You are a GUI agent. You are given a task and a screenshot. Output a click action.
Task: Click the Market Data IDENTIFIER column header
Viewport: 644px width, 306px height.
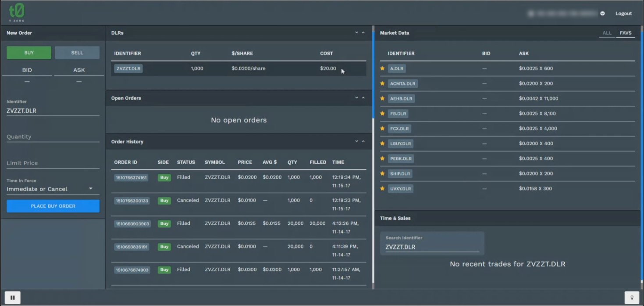[401, 53]
